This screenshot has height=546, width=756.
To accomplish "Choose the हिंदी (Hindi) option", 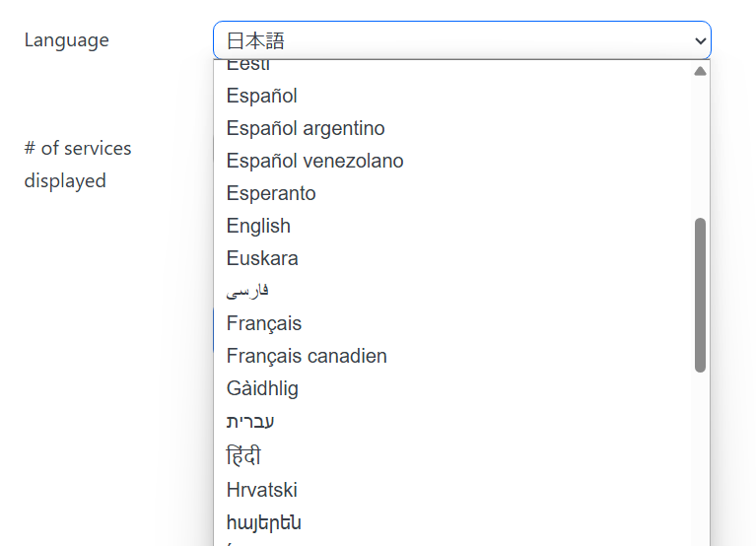I will (x=243, y=456).
